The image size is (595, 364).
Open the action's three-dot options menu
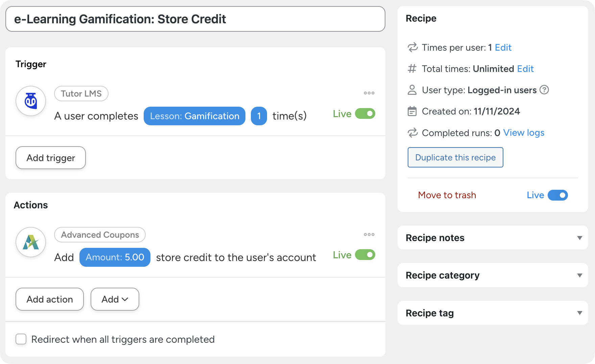(x=369, y=234)
